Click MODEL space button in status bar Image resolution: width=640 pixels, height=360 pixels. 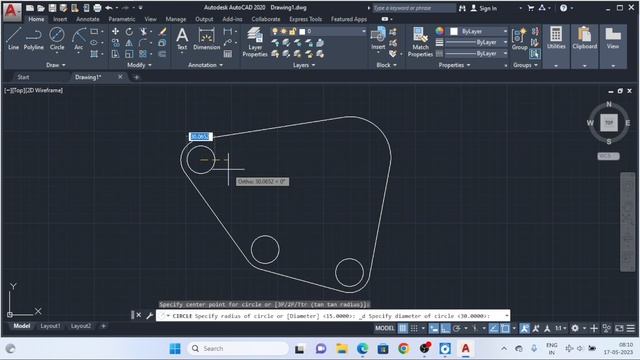coord(384,328)
